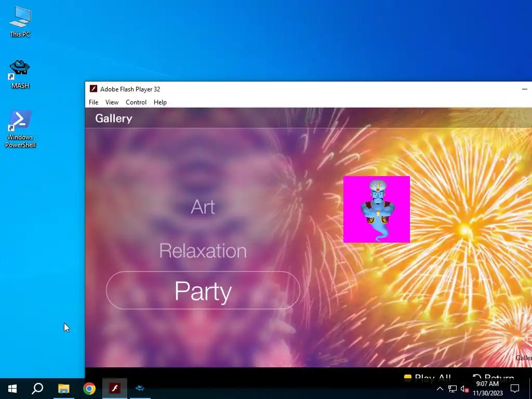Open network status tray icon
Viewport: 532px width, 399px height.
[453, 389]
